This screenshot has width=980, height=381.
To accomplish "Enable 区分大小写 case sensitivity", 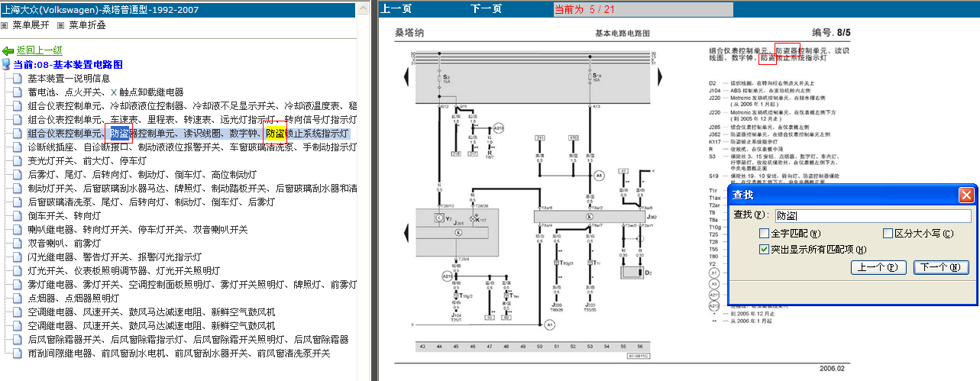I will [888, 234].
